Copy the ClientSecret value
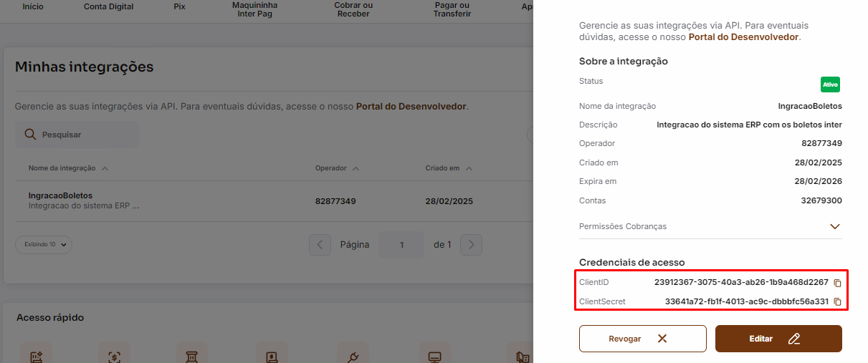Screen dimensions: 868x363 837,302
